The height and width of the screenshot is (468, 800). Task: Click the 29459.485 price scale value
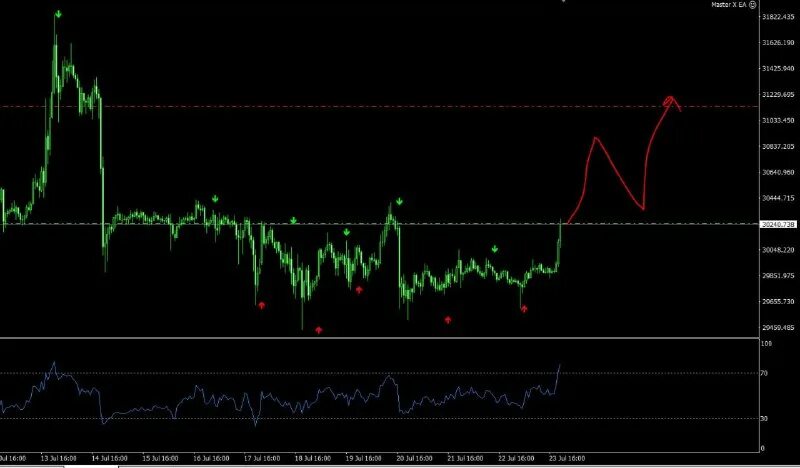779,328
